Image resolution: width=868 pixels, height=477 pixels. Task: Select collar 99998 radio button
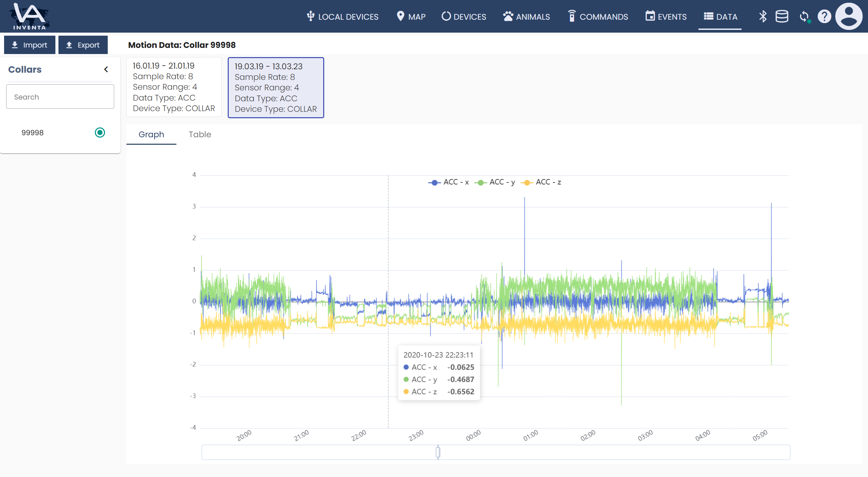100,132
